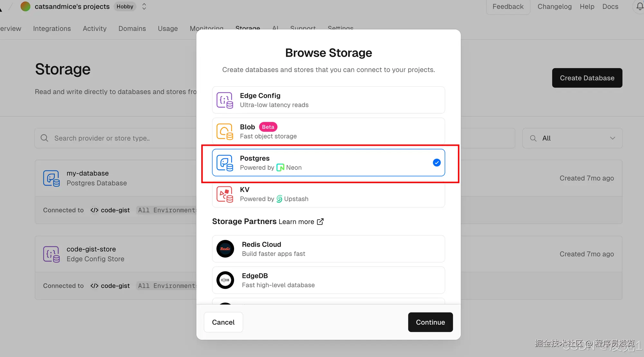Select the Blob Beta storage option
Screen dimensions: 644x357
[x=328, y=131]
